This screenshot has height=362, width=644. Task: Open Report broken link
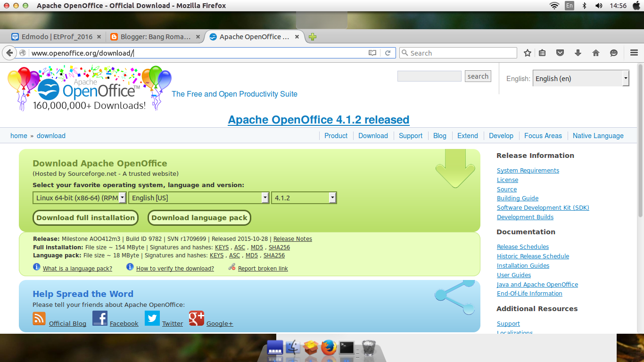(263, 269)
